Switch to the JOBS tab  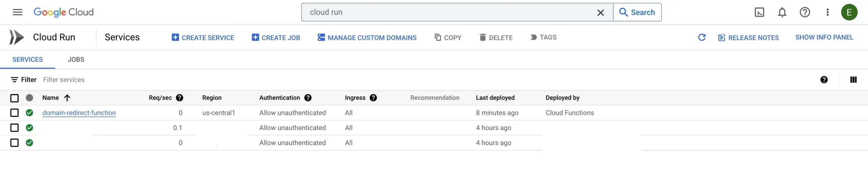76,59
